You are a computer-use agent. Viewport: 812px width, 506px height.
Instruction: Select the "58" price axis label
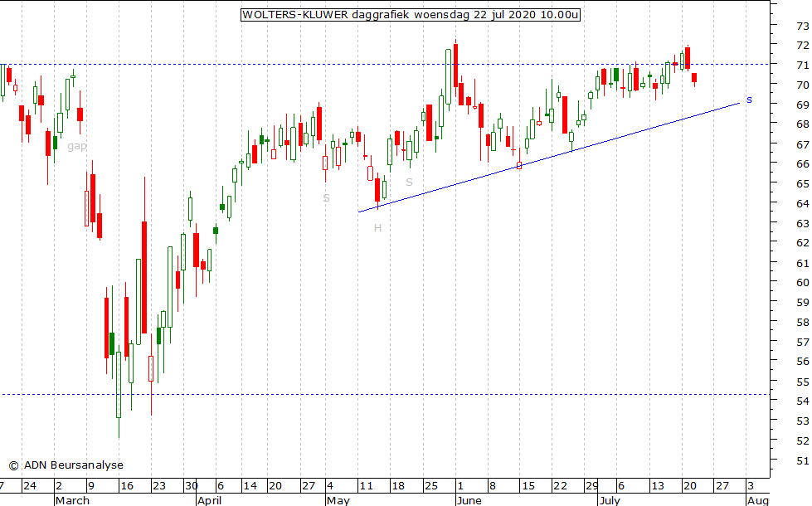coord(803,323)
